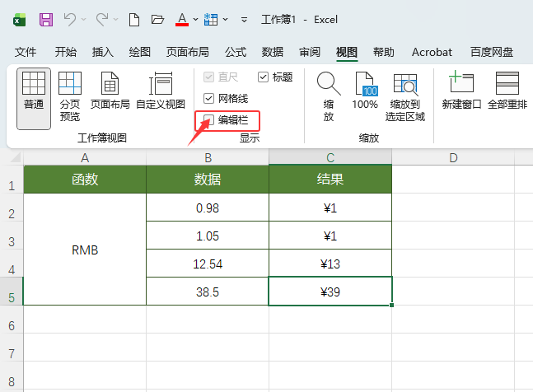The image size is (533, 392).
Task: Redo the last action
Action: tap(102, 20)
